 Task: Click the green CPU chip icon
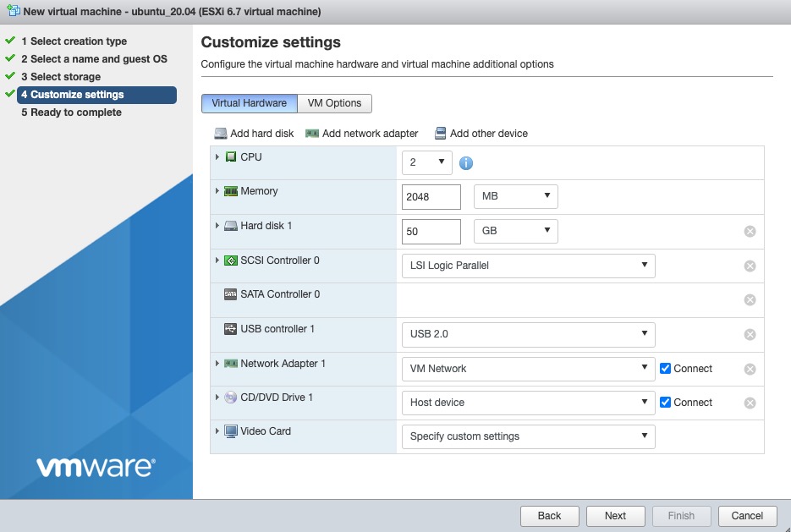pyautogui.click(x=231, y=156)
